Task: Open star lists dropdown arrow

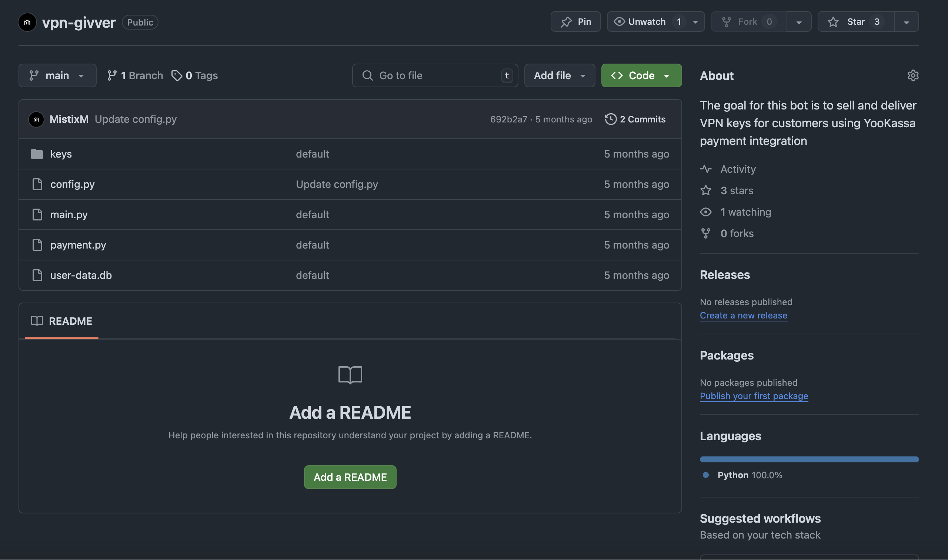Action: point(906,21)
